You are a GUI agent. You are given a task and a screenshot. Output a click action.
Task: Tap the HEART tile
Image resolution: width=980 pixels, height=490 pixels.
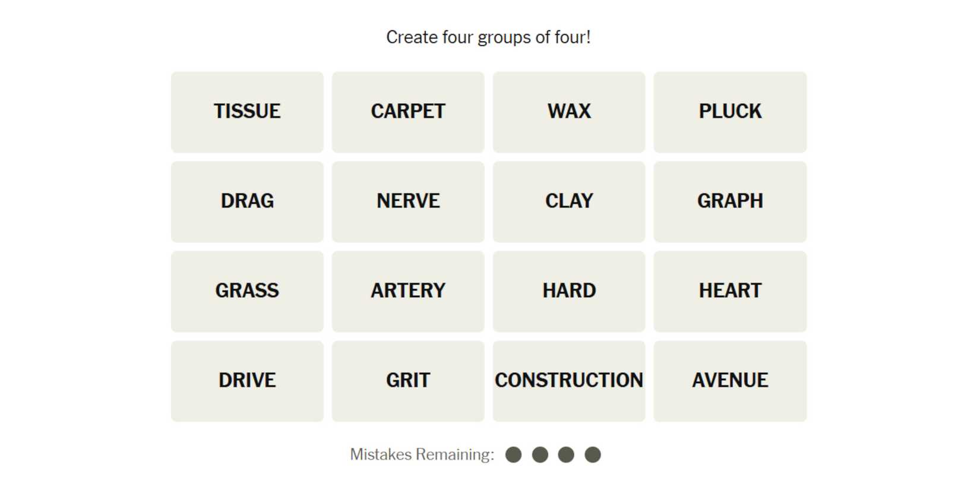pos(730,291)
